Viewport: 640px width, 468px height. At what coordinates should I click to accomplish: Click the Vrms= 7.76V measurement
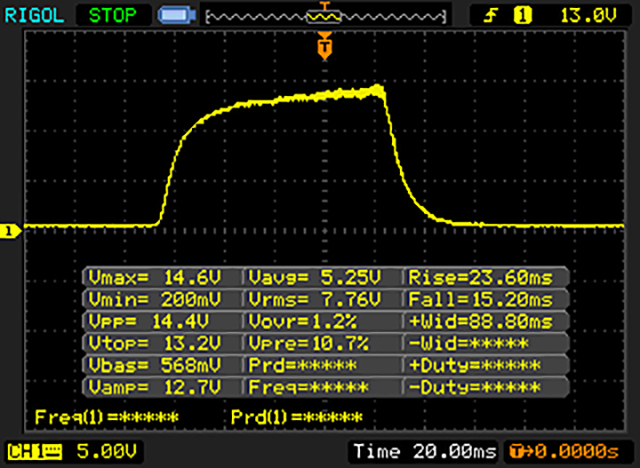click(315, 299)
